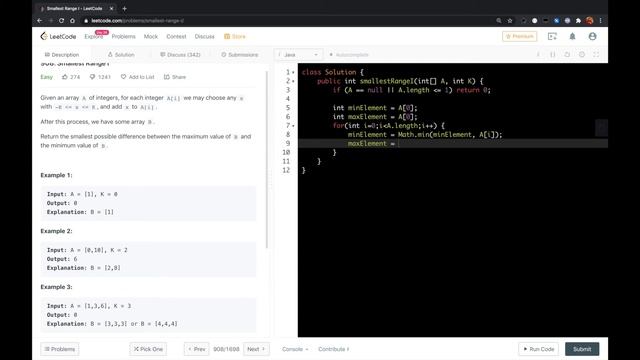
Task: Click the Example 1 code block
Action: coord(148,203)
